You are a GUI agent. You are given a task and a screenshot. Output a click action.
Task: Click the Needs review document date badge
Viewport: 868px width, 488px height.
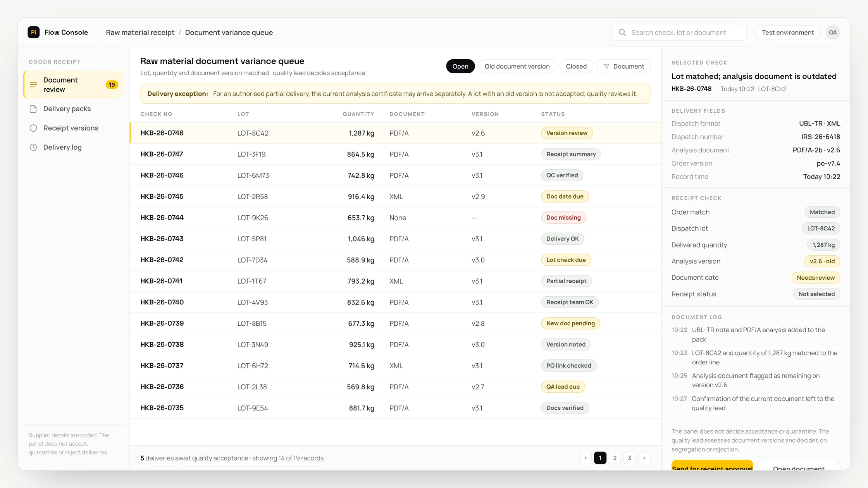coord(815,277)
